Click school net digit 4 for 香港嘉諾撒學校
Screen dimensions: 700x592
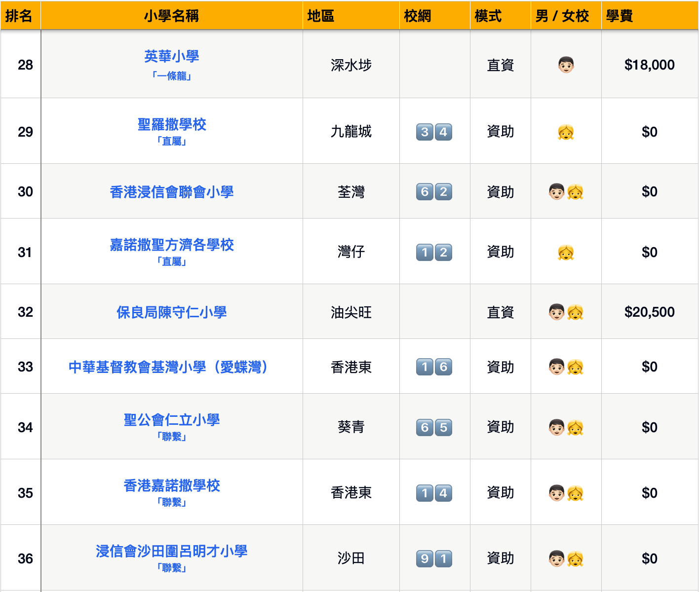click(443, 493)
